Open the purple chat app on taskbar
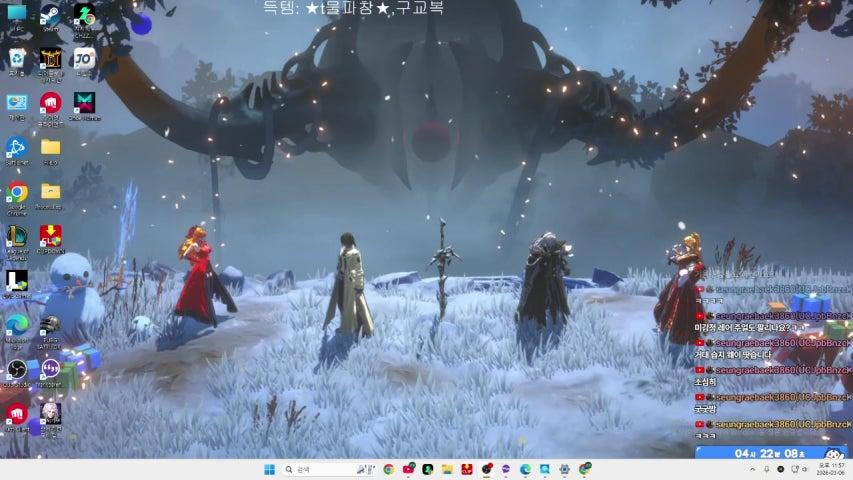 point(506,469)
